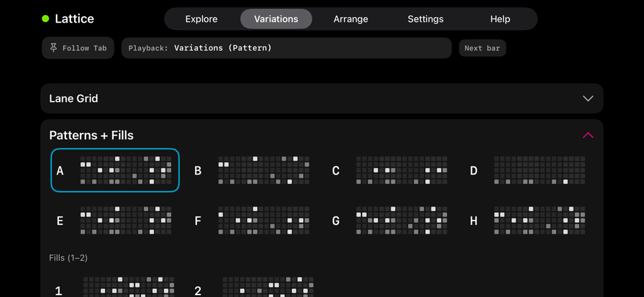Collapse the Patterns + Fills section chevron
This screenshot has height=297, width=644.
click(588, 136)
